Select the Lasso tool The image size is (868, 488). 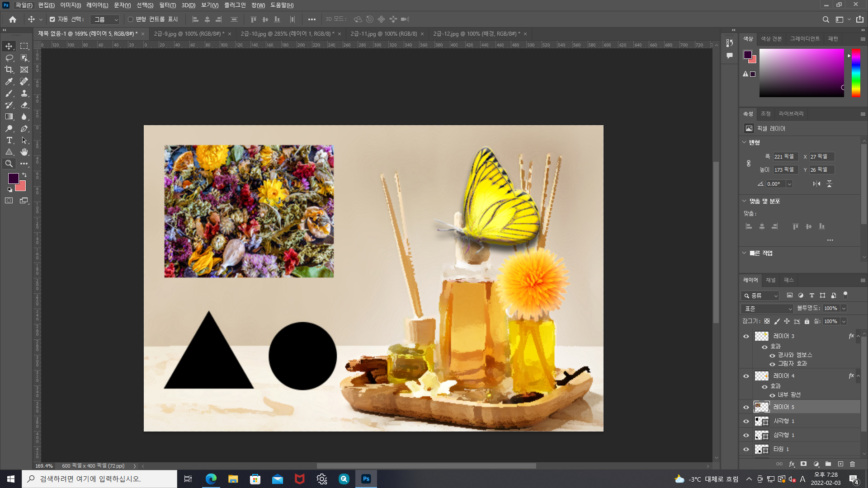click(9, 58)
